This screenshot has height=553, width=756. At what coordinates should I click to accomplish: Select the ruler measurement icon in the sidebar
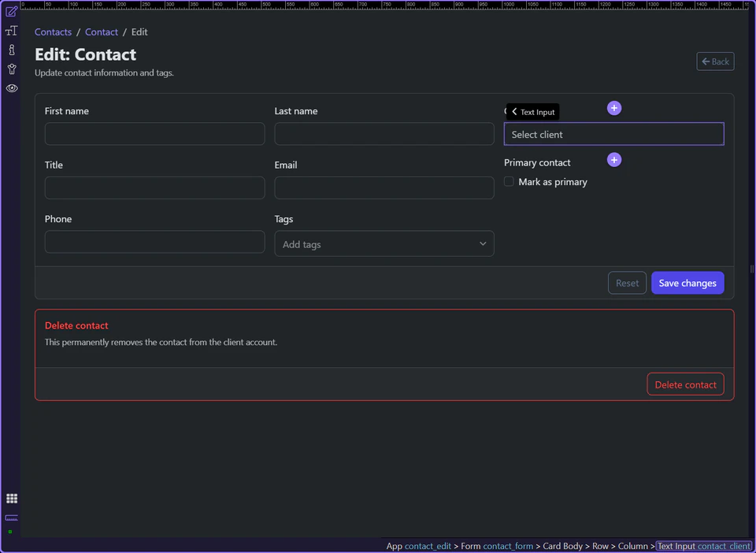pos(11,518)
